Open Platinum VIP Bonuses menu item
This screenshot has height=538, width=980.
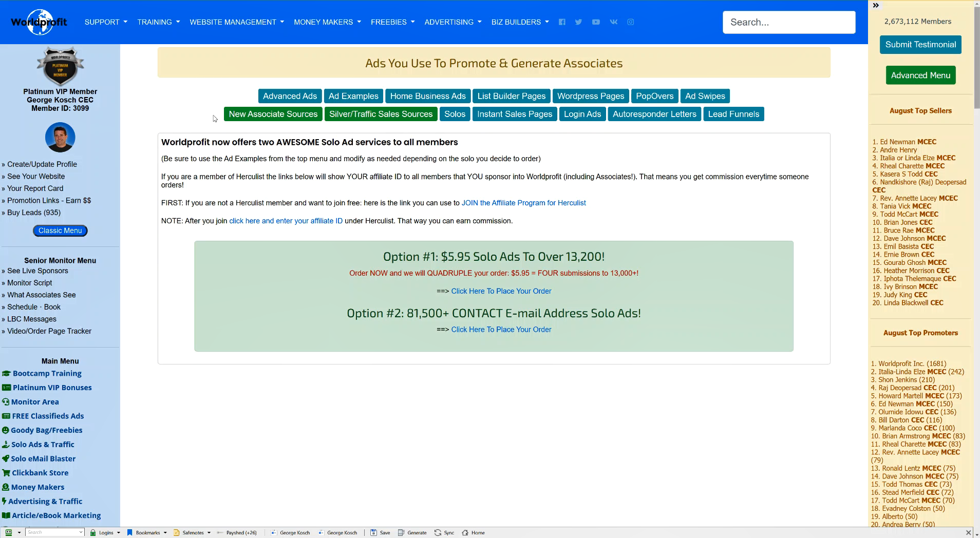point(47,388)
